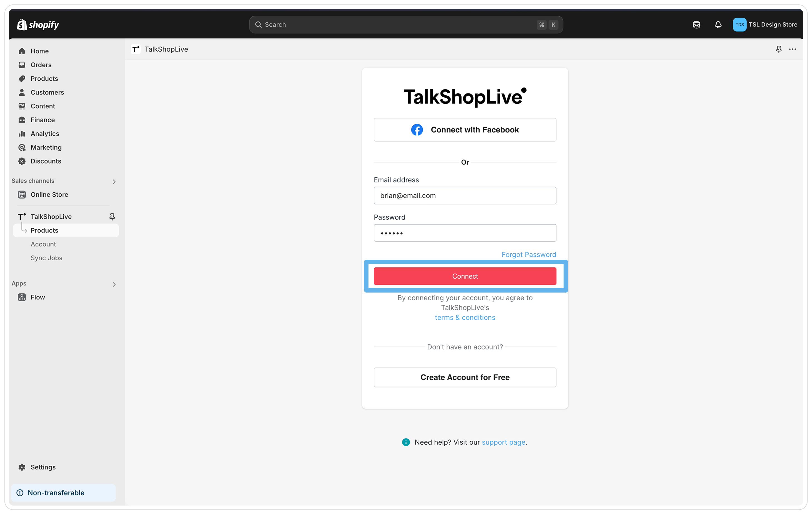The width and height of the screenshot is (812, 515).
Task: Click the Forgot Password link
Action: (x=528, y=254)
